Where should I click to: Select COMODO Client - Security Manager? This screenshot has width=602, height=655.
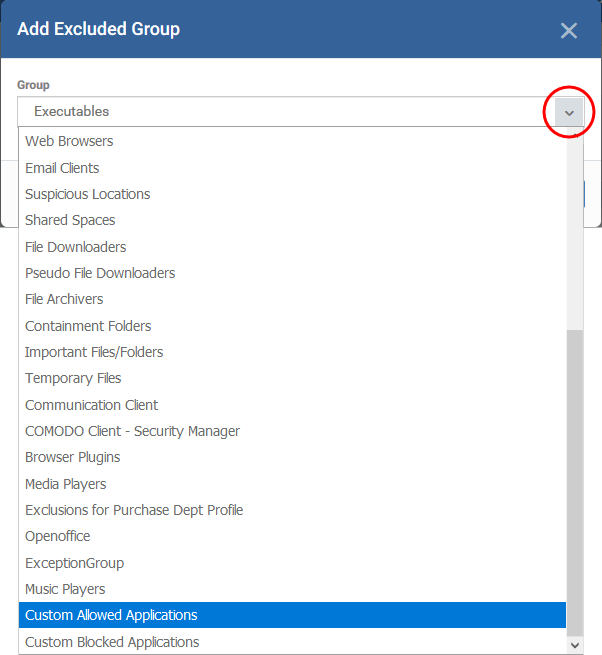point(292,431)
